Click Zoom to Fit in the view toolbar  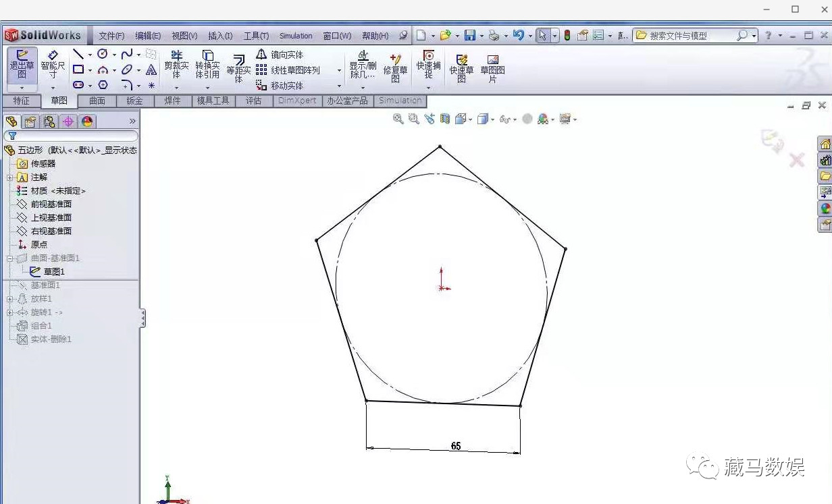[x=397, y=119]
